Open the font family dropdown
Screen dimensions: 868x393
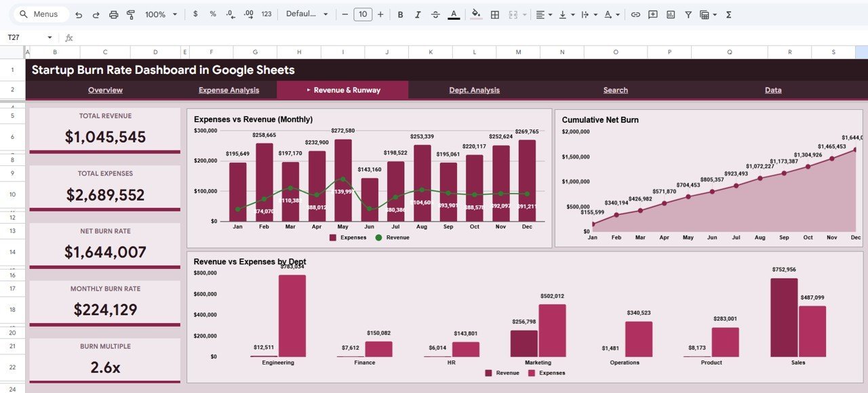point(307,14)
